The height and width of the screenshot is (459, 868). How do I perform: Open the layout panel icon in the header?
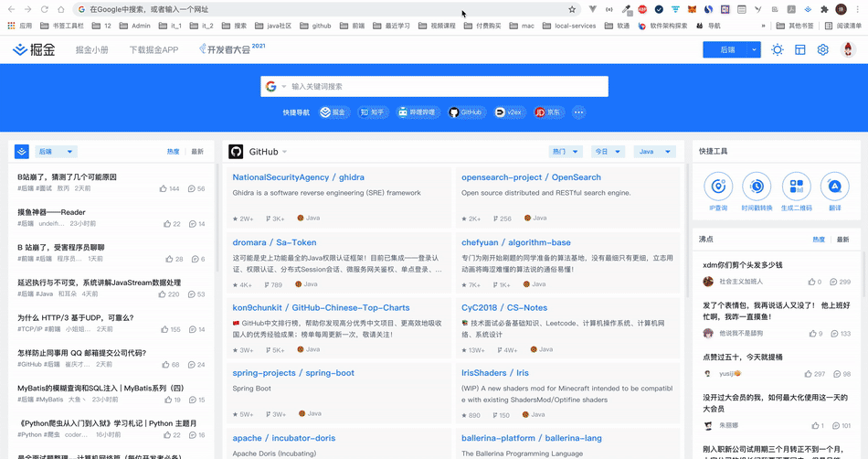pyautogui.click(x=799, y=49)
